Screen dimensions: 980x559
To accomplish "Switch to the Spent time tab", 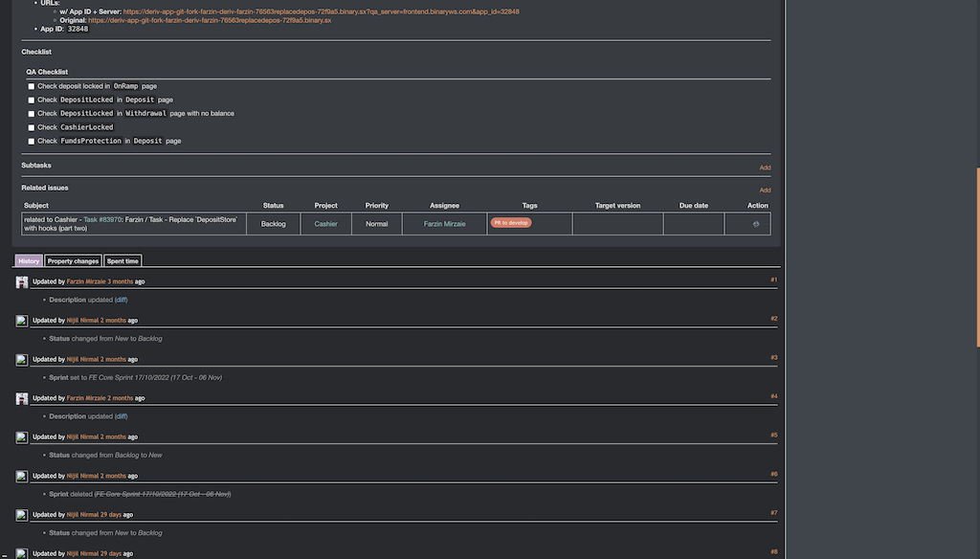I will coord(122,259).
